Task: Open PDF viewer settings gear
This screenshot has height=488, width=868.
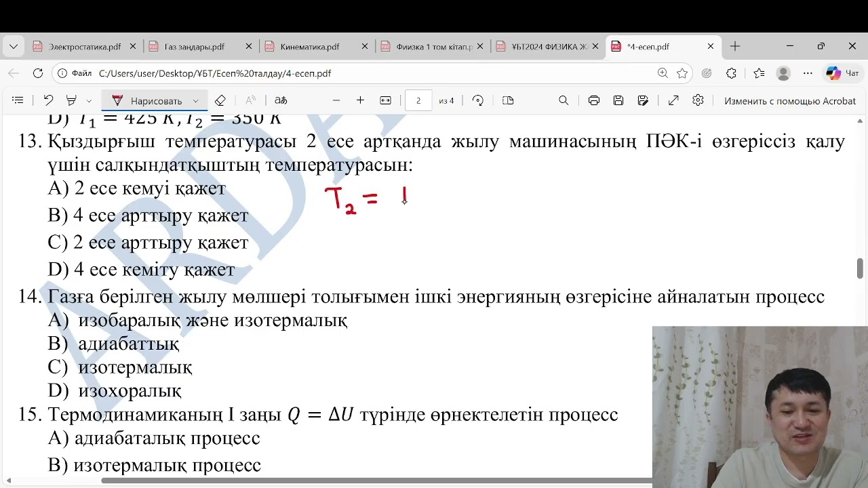Action: 698,100
